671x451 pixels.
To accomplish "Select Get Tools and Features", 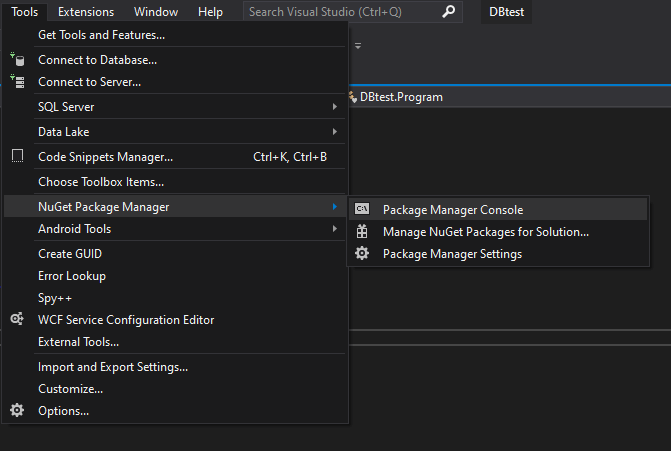I will click(175, 35).
